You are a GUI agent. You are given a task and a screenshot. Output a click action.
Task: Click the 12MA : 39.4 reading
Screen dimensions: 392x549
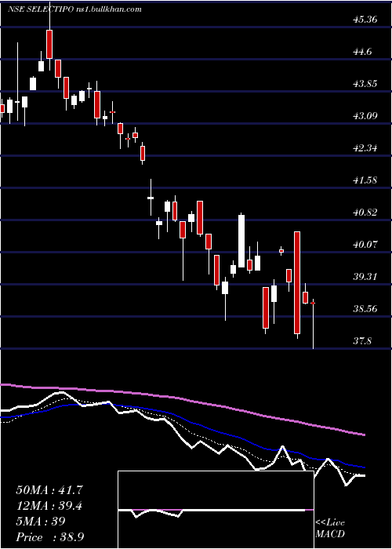coord(49,506)
